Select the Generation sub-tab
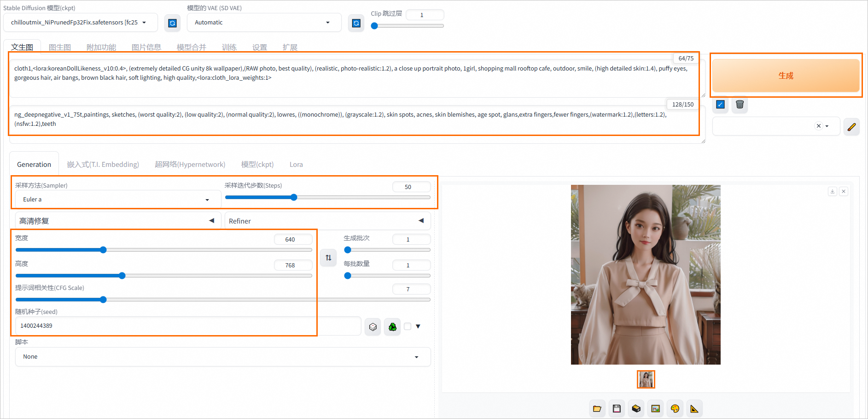 point(34,165)
